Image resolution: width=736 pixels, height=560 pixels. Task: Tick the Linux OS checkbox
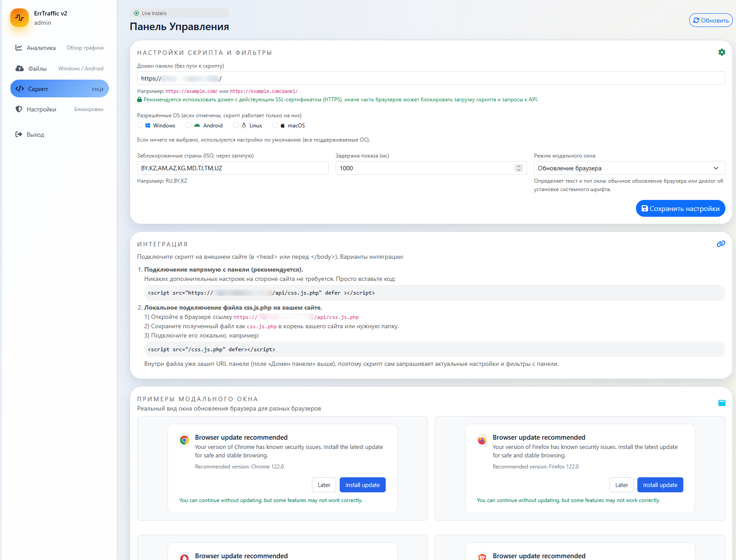(x=236, y=125)
